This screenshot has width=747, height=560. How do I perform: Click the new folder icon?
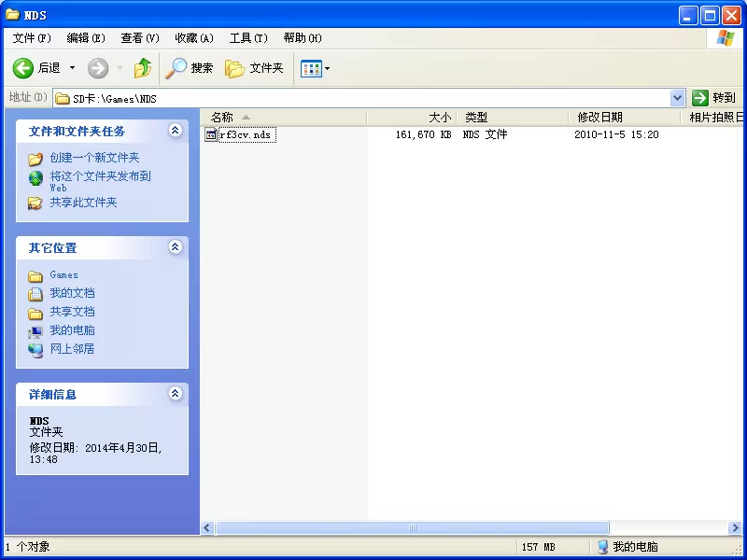pyautogui.click(x=35, y=158)
